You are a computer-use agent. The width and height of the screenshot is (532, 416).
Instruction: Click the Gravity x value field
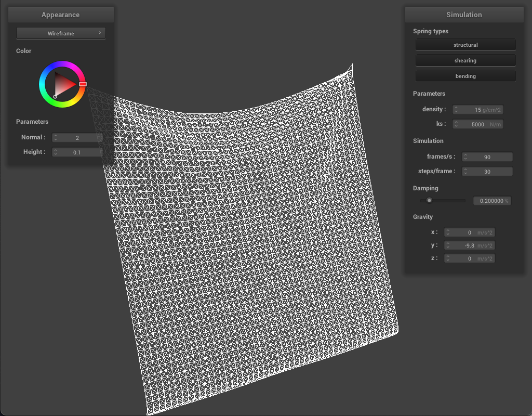[x=470, y=232]
